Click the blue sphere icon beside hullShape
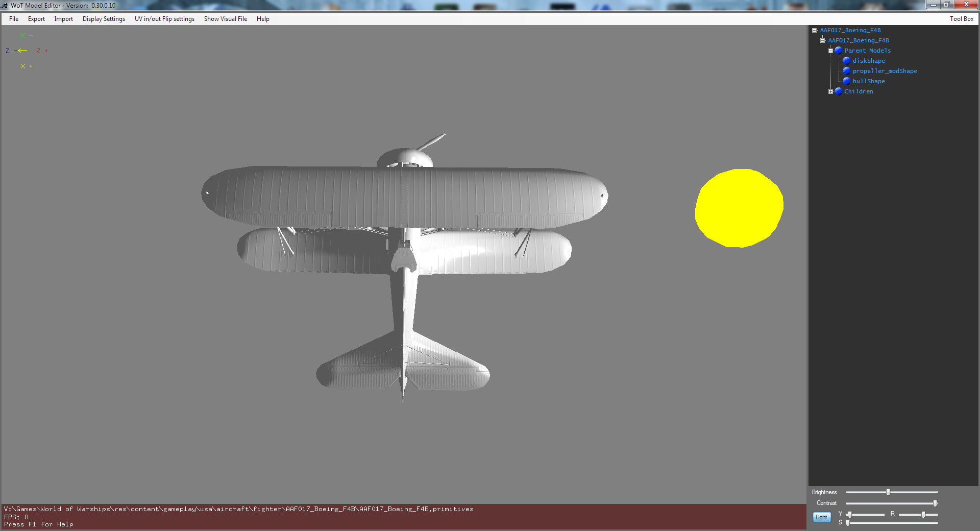980x531 pixels. pos(846,81)
